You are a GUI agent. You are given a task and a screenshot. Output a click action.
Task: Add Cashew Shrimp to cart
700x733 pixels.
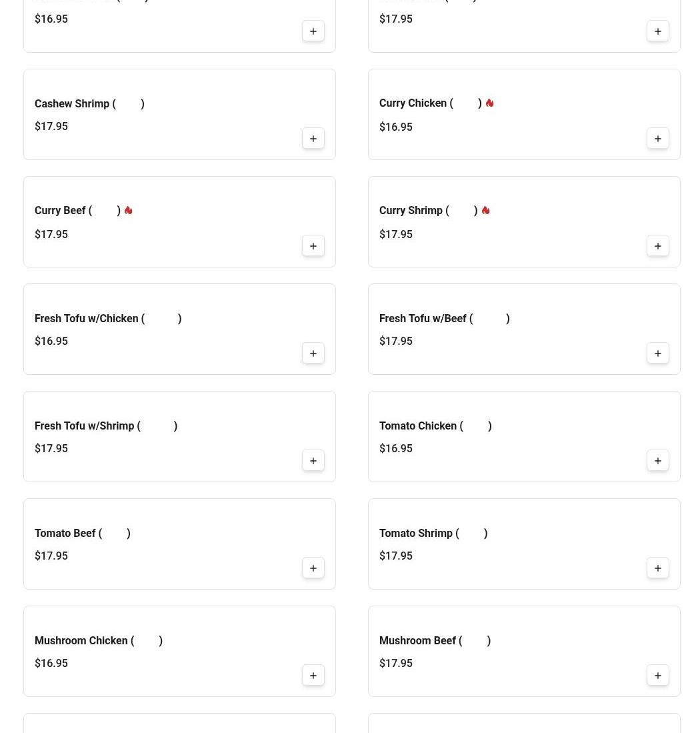click(x=313, y=138)
